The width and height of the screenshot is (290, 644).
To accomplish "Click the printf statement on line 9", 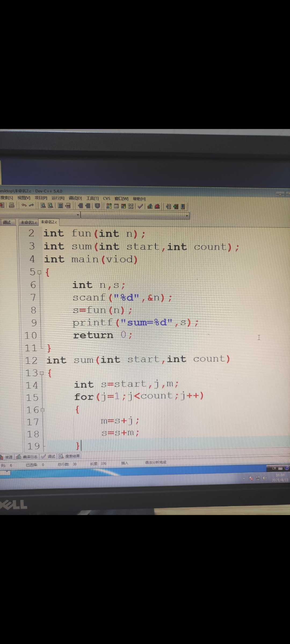I will [x=136, y=323].
